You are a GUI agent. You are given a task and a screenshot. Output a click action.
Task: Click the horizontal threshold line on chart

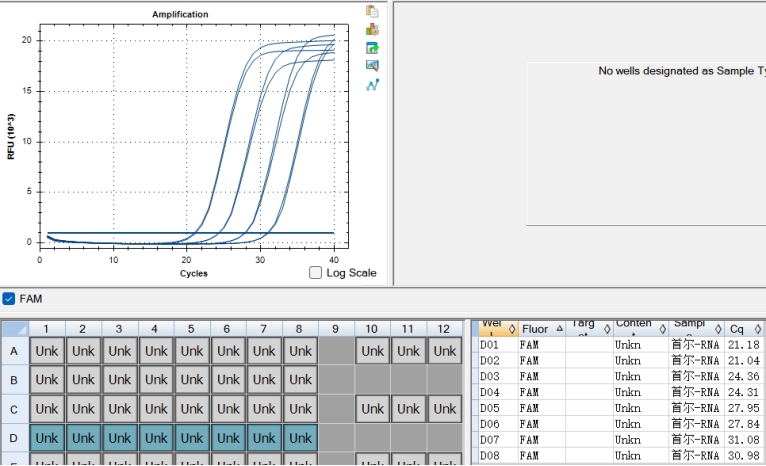point(191,233)
